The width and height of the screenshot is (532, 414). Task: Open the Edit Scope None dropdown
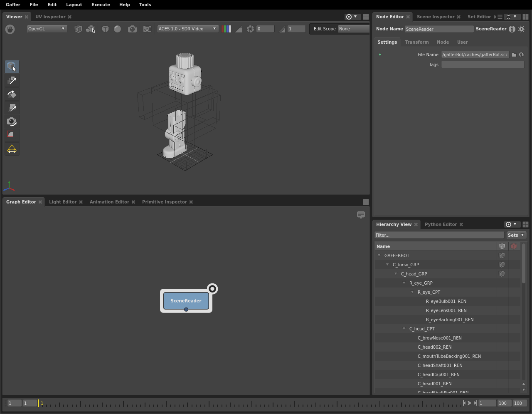pos(353,29)
